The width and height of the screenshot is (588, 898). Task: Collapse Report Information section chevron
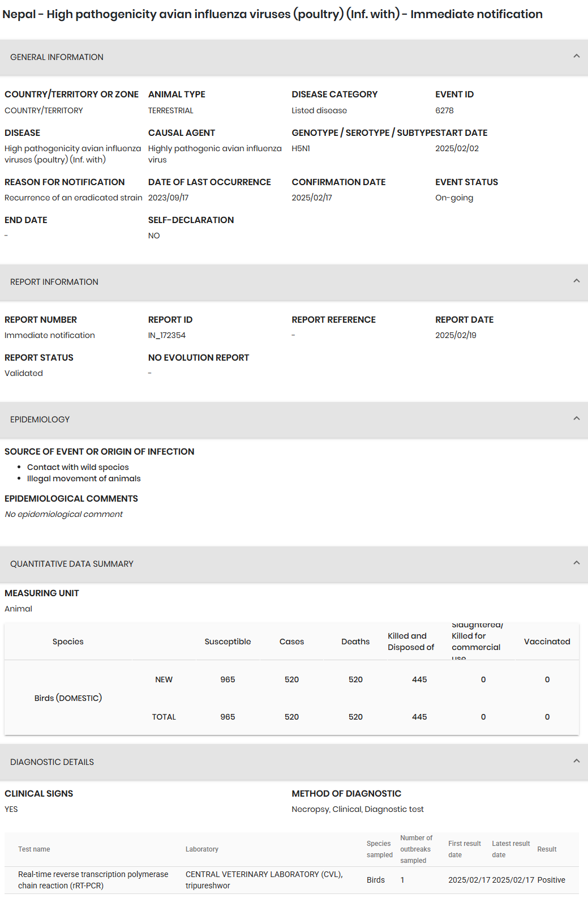576,281
